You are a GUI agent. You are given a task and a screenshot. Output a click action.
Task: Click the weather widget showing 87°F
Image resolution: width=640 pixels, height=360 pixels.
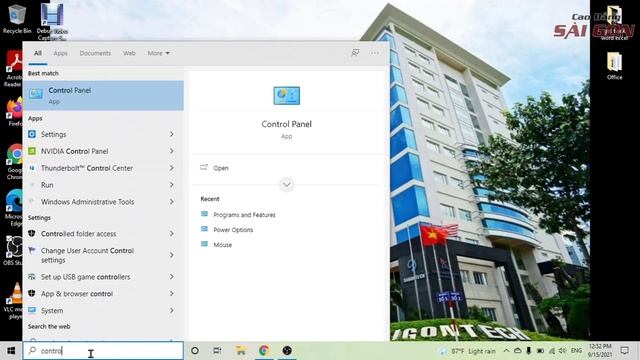(467, 351)
